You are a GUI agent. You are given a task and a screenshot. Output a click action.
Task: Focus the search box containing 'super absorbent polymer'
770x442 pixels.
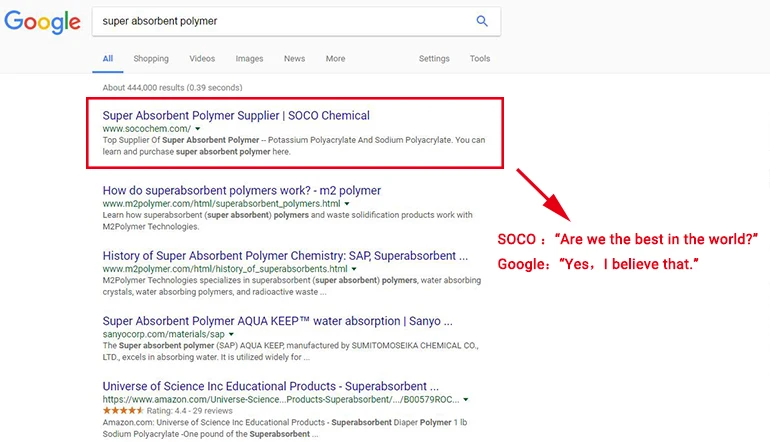coord(296,21)
